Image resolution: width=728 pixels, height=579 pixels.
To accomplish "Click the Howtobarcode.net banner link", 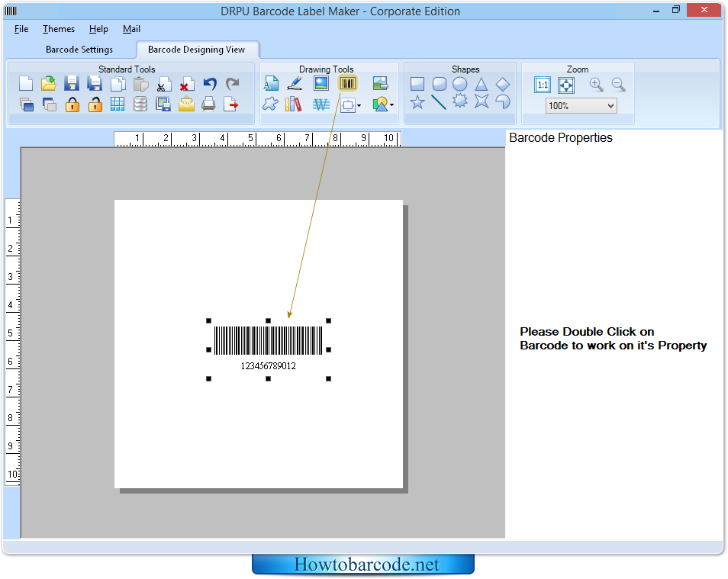I will click(x=363, y=565).
